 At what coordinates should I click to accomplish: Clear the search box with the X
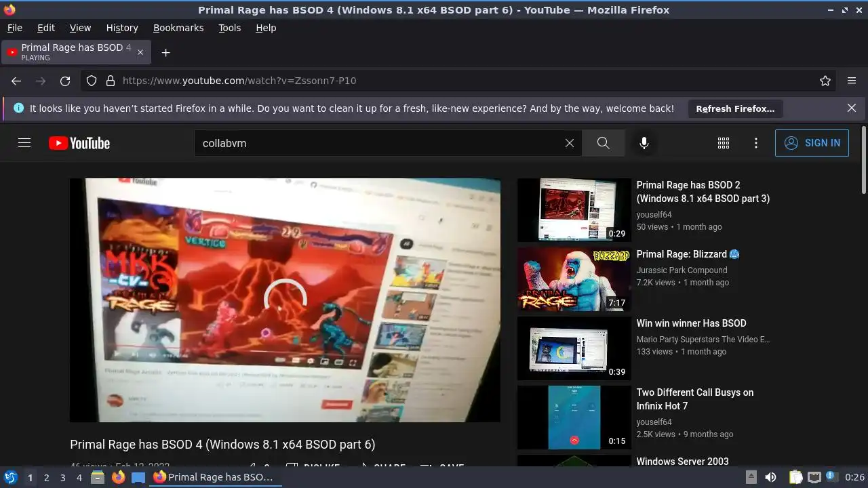[570, 143]
